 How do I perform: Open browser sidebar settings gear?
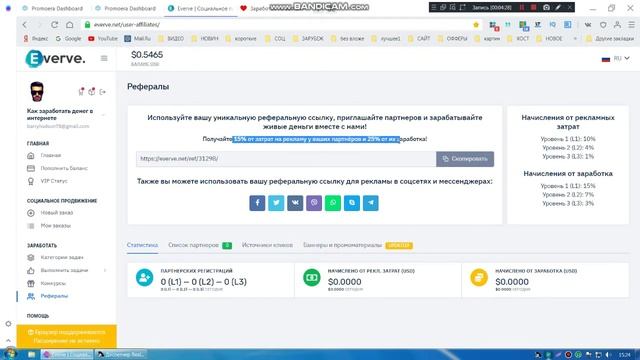[x=8, y=324]
